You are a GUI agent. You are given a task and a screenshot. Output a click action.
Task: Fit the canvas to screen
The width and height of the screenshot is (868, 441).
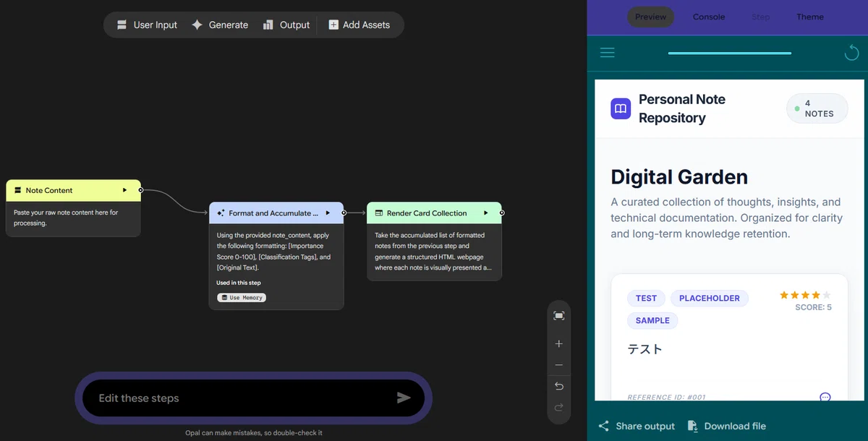click(558, 316)
